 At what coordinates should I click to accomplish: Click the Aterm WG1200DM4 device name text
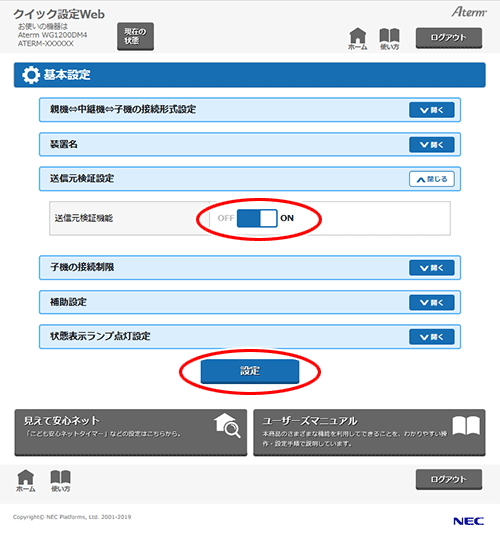click(x=52, y=35)
